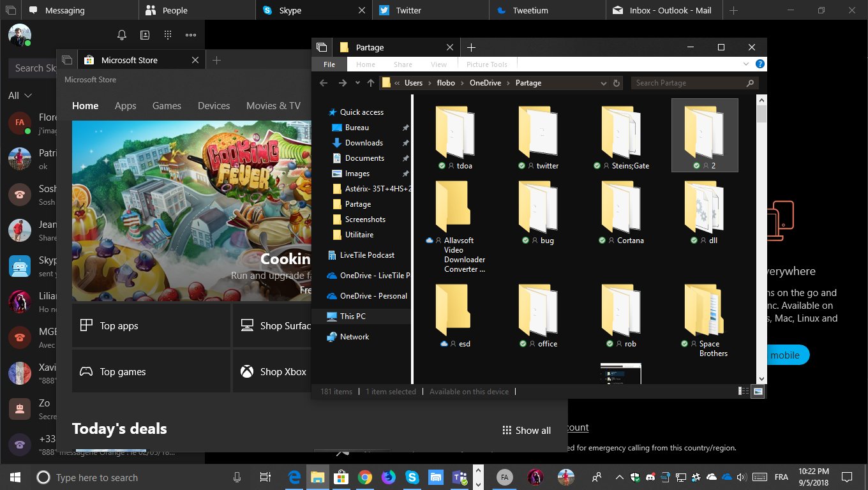Switch Explorer to details view icon
The width and height of the screenshot is (868, 490).
pos(744,391)
